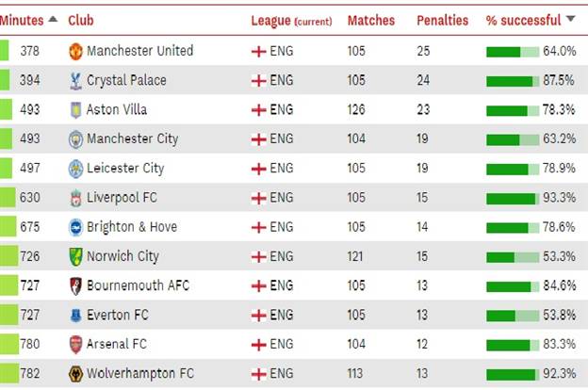Click the Bournemouth AFC ENG league link
Image resolution: width=588 pixels, height=390 pixels.
coord(281,285)
